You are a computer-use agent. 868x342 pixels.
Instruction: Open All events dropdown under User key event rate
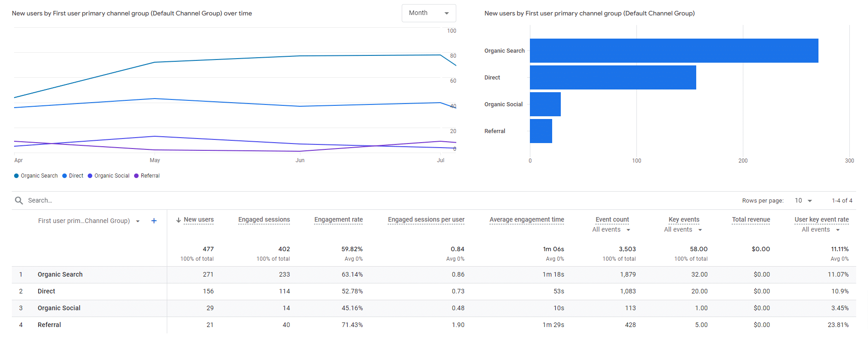[x=821, y=230]
